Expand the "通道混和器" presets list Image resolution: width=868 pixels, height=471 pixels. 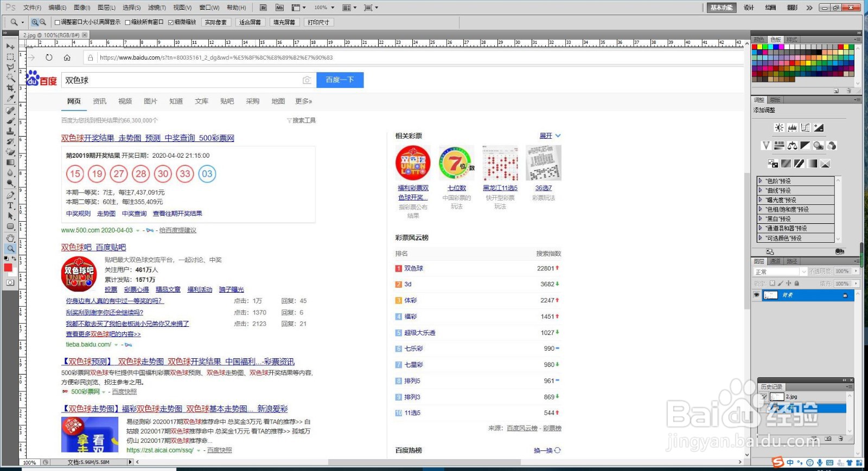point(761,228)
